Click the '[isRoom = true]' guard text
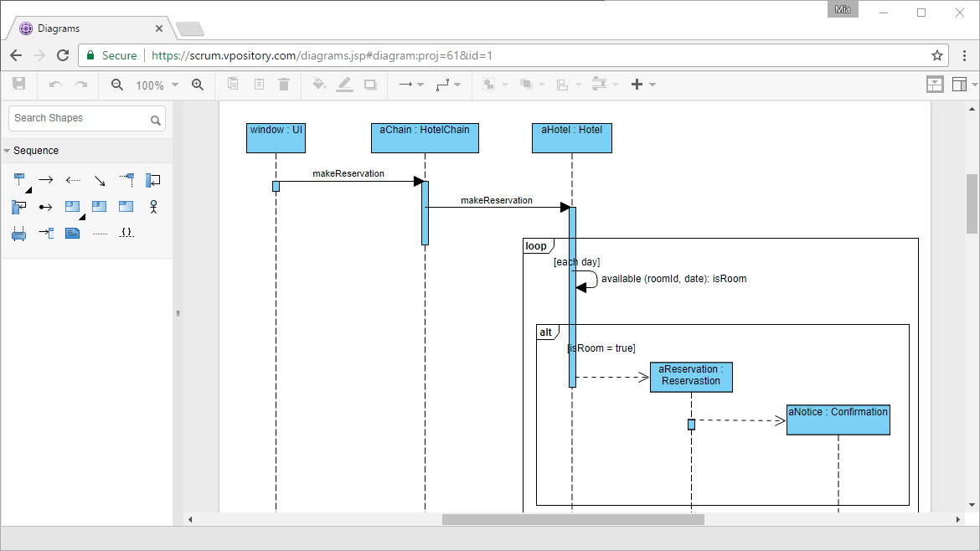This screenshot has height=551, width=980. pyautogui.click(x=601, y=348)
